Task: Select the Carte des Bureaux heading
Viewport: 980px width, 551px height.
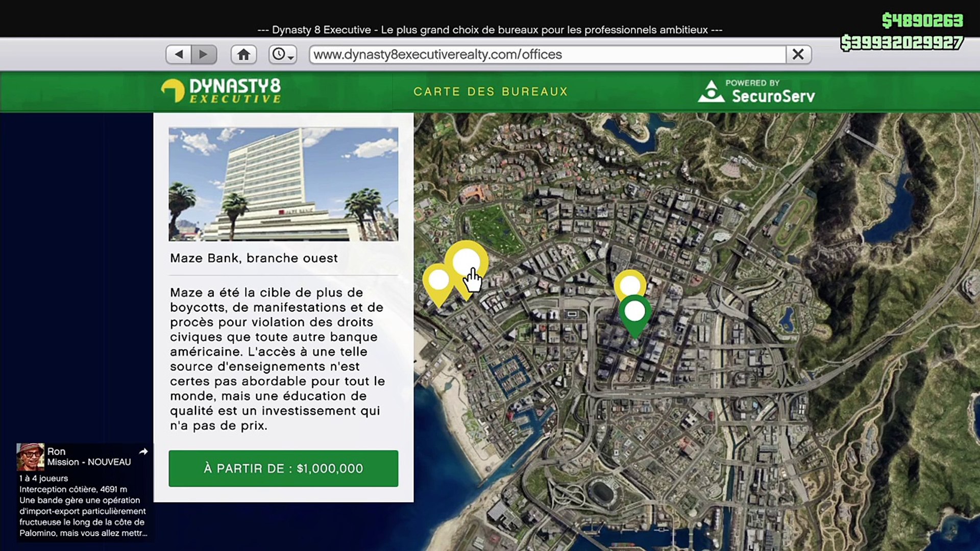Action: click(x=490, y=91)
